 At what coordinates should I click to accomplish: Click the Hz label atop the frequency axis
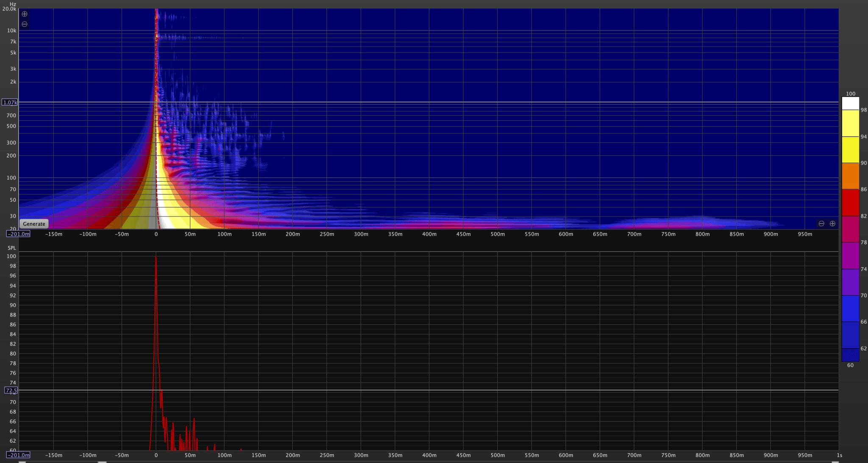point(13,4)
